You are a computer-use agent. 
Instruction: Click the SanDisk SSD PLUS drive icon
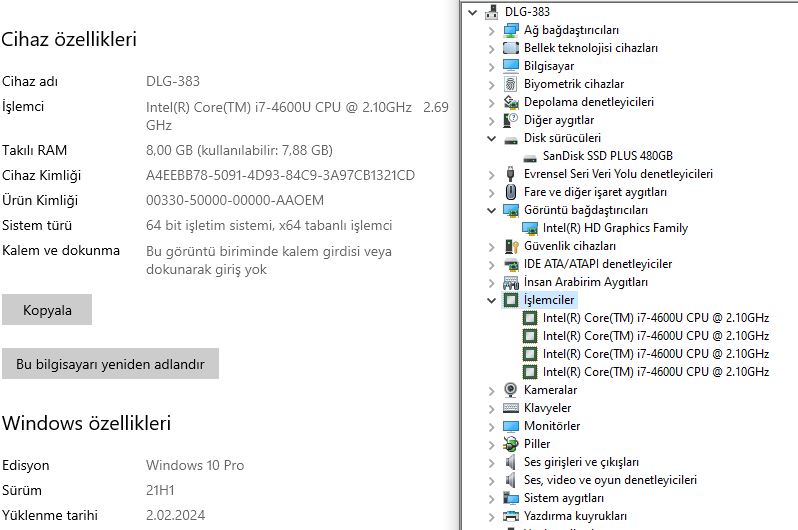point(530,157)
